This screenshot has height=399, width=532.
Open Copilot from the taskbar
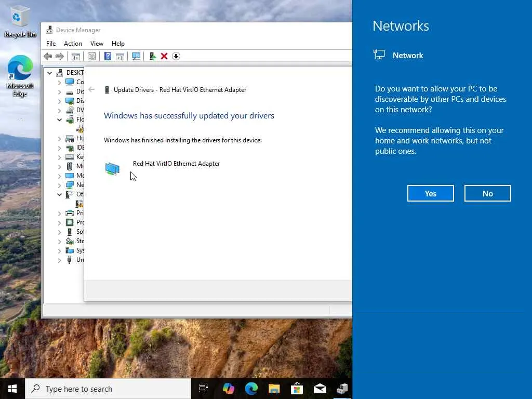[229, 389]
